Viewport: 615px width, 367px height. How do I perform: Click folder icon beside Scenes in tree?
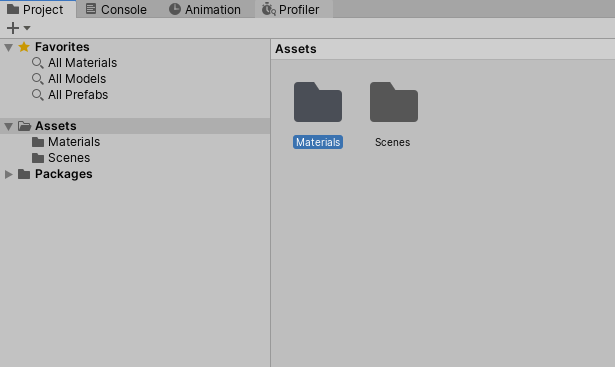point(38,158)
